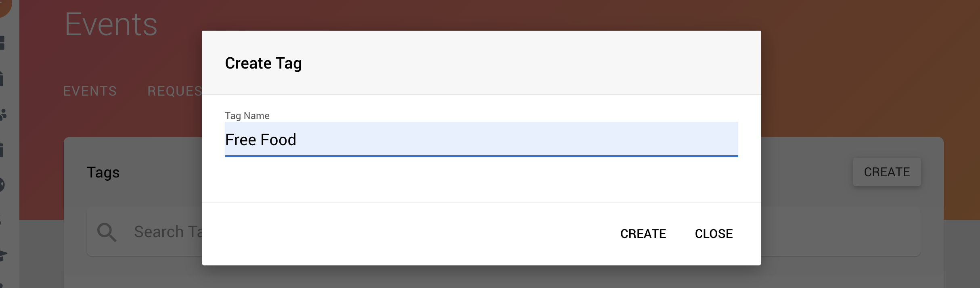The width and height of the screenshot is (980, 288).
Task: Select the organization building sidebar icon
Action: tap(2, 78)
